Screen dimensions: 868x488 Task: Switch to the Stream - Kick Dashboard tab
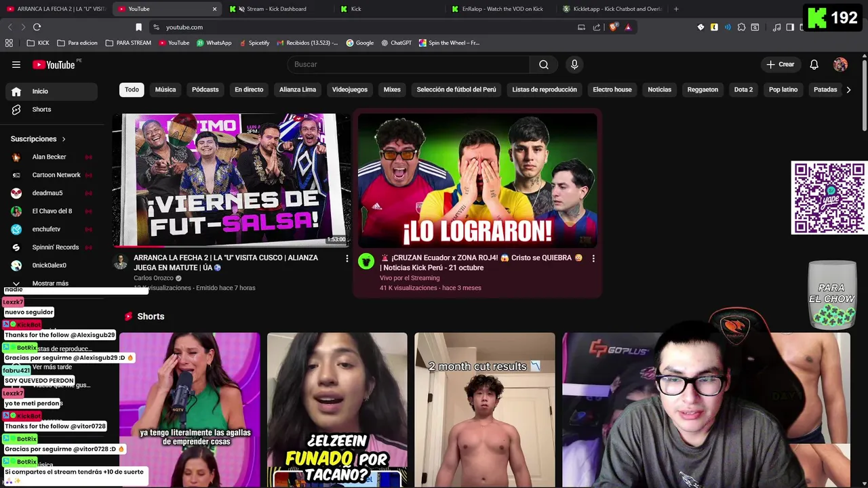pyautogui.click(x=277, y=9)
